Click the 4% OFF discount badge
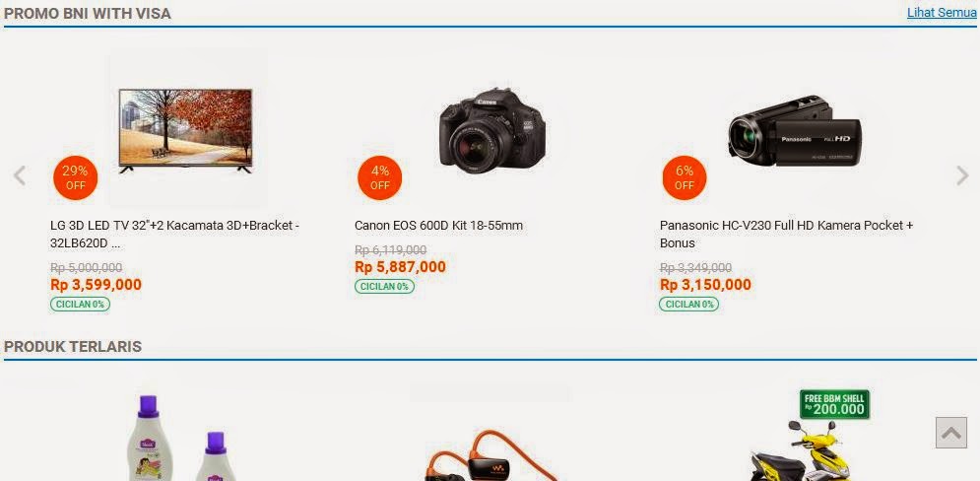The width and height of the screenshot is (980, 481). [x=380, y=177]
